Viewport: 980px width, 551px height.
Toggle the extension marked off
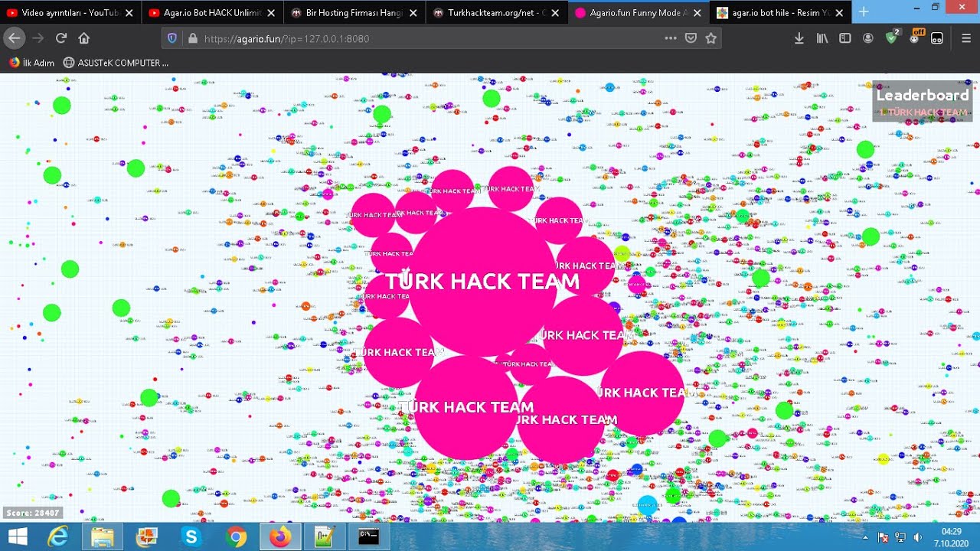[916, 37]
